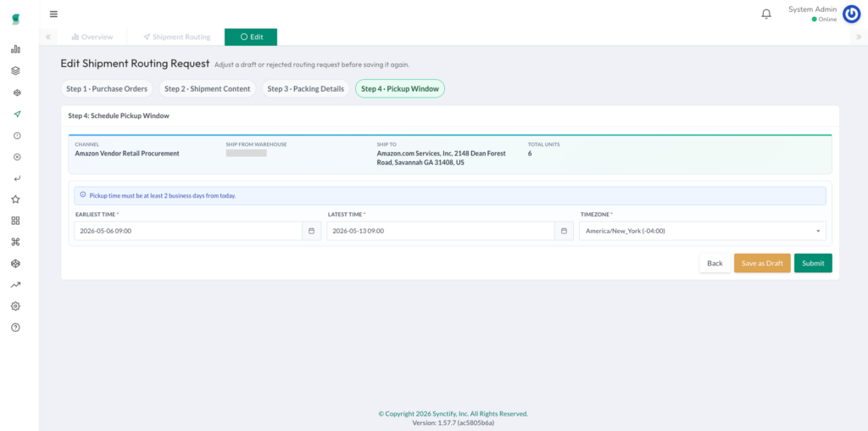Open the Timezone dropdown
868x431 pixels.
tap(703, 231)
